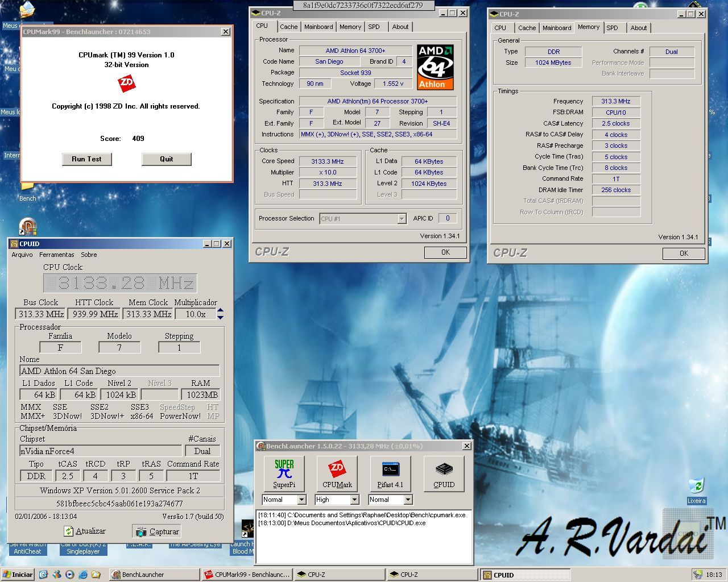Switch to BenchLauncher in the taskbar
The height and width of the screenshot is (582, 728).
(x=154, y=575)
